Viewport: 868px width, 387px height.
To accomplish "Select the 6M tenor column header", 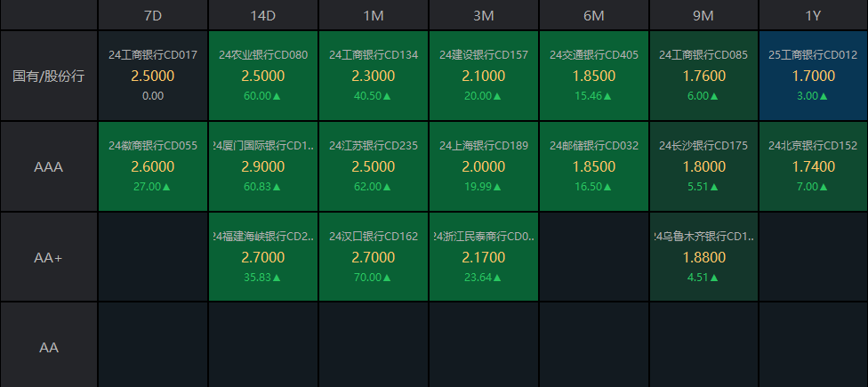I will pos(593,15).
